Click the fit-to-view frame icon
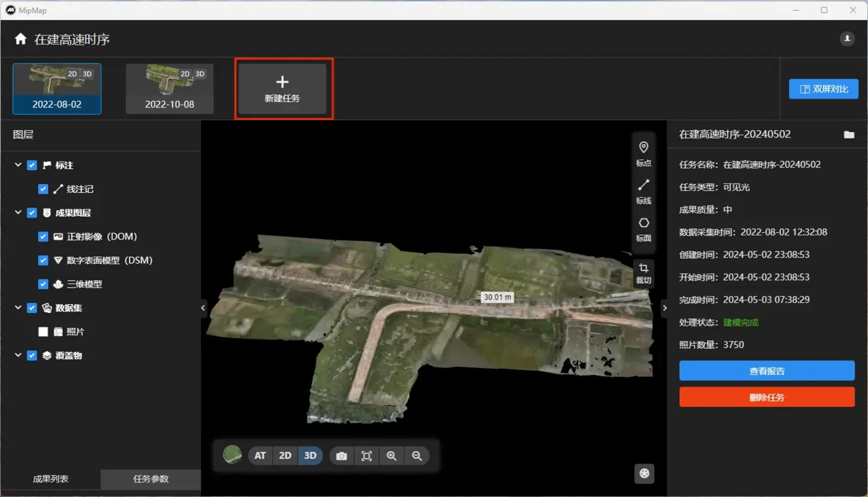 click(x=367, y=456)
